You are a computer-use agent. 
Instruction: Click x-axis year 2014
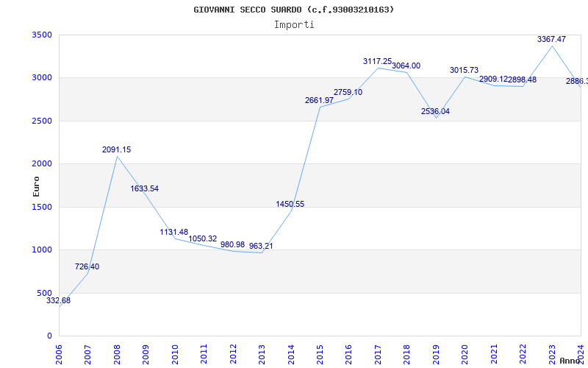click(291, 355)
